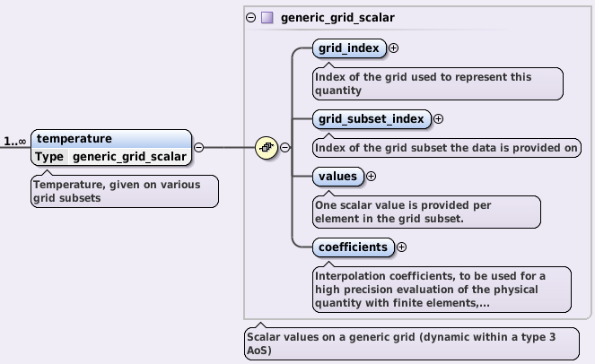The height and width of the screenshot is (364, 595).
Task: Expand the grid_index element
Action: click(393, 48)
